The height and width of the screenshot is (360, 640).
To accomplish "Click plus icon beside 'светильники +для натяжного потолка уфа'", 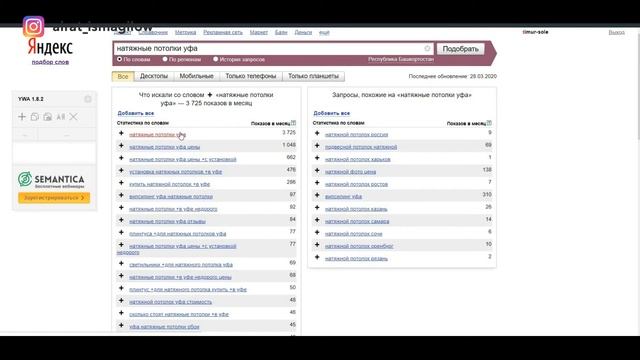I will pos(121,263).
